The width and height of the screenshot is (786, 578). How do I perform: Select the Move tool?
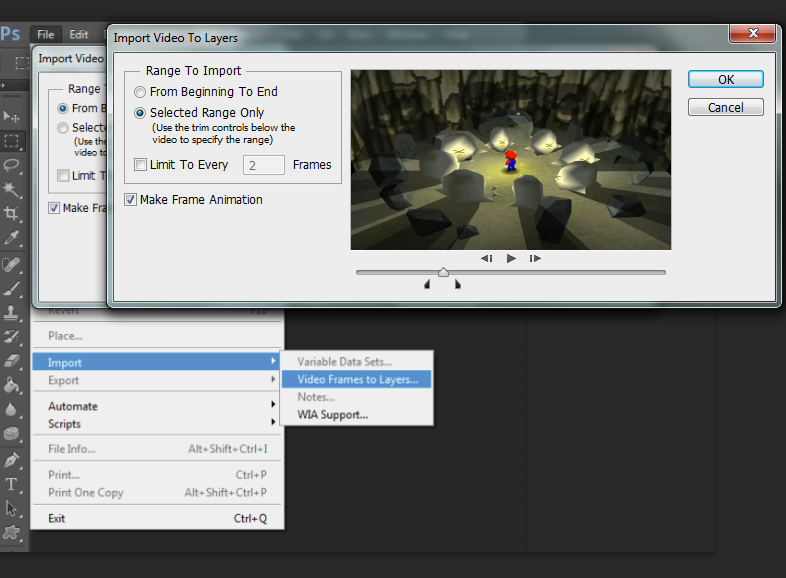pos(11,117)
